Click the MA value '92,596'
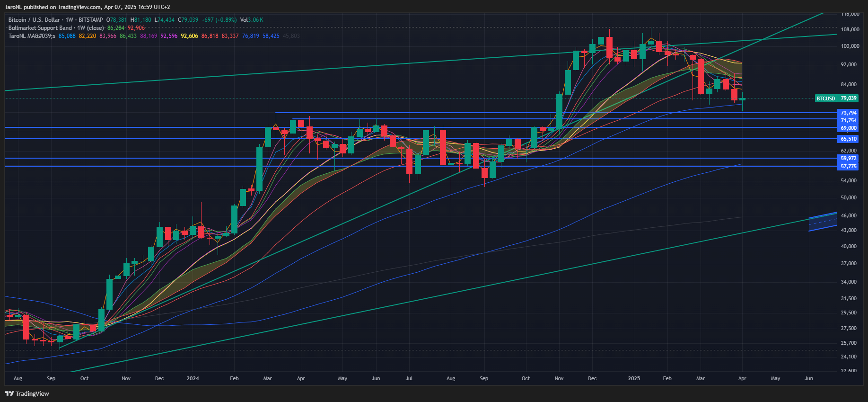 (x=169, y=36)
